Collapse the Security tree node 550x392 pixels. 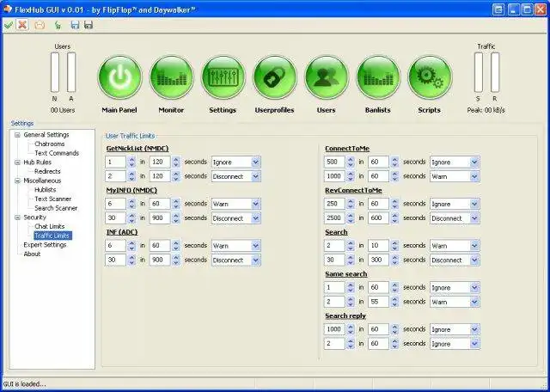pyautogui.click(x=17, y=217)
